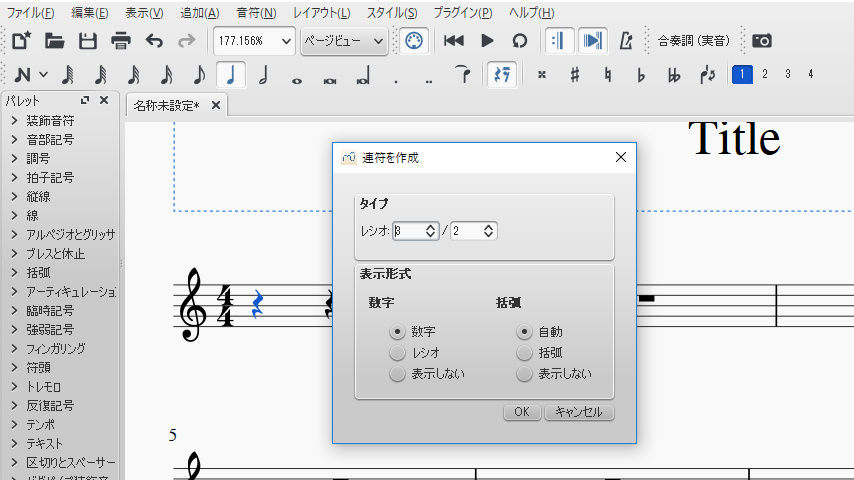854x480 pixels.
Task: Save the score using the floppy disk icon
Action: [88, 41]
